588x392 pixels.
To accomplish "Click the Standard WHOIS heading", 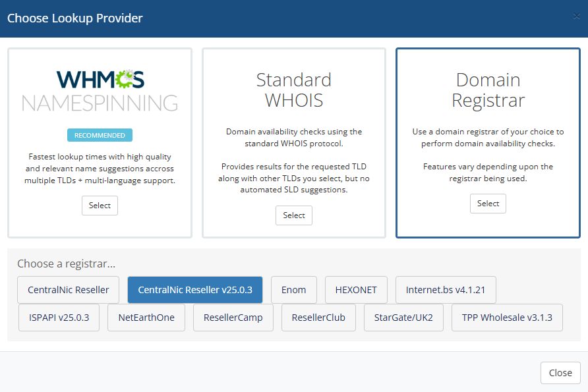I will tap(293, 90).
